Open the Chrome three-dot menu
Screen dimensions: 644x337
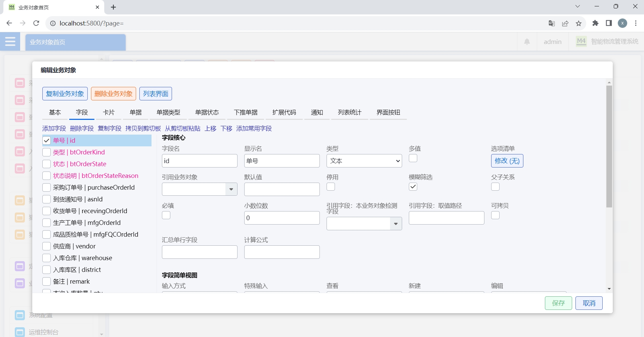pyautogui.click(x=636, y=23)
